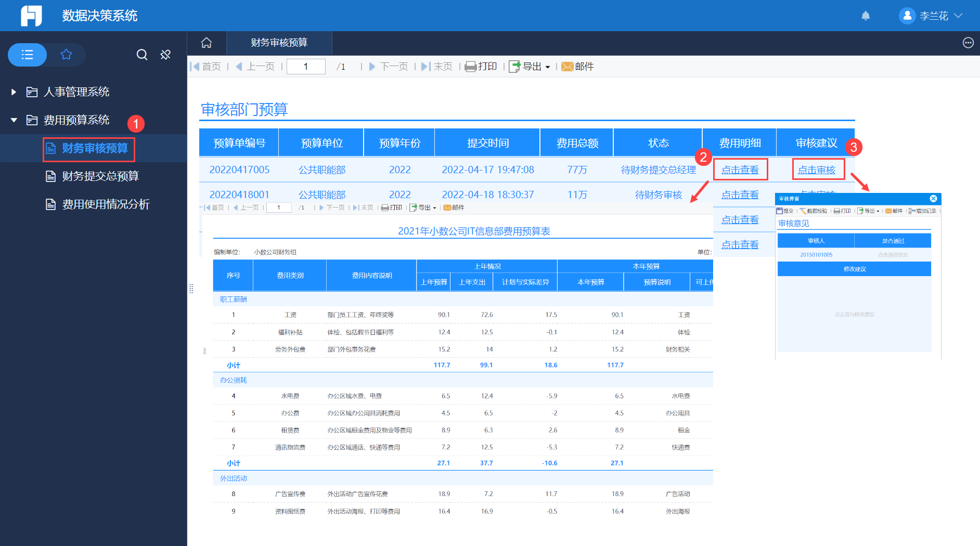Click the page number input field
Viewport: 980px width, 546px height.
point(306,67)
